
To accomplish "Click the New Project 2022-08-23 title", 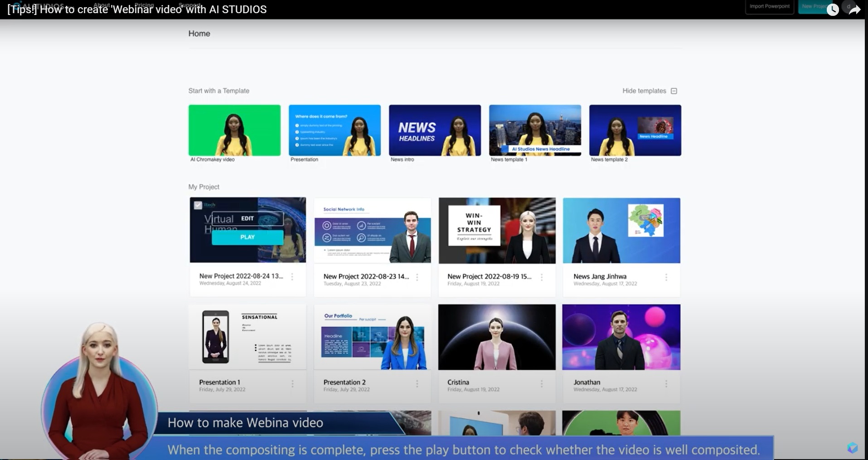I will tap(366, 276).
